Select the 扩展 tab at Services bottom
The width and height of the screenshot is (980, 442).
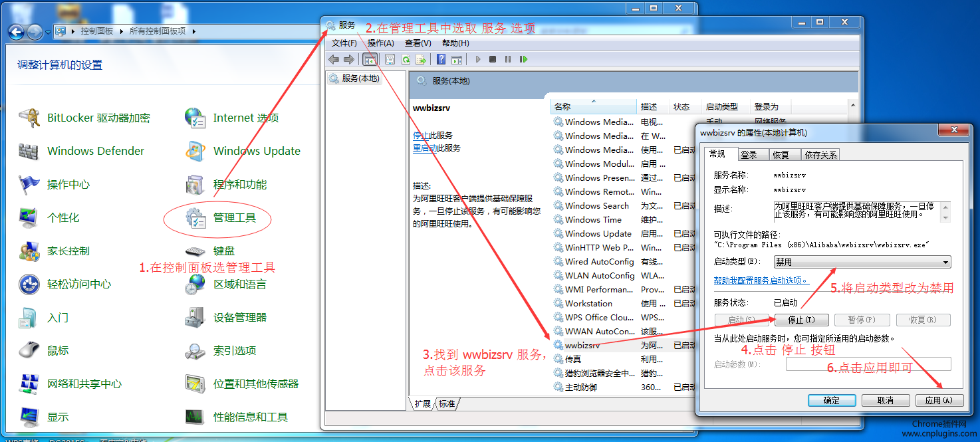pyautogui.click(x=423, y=404)
